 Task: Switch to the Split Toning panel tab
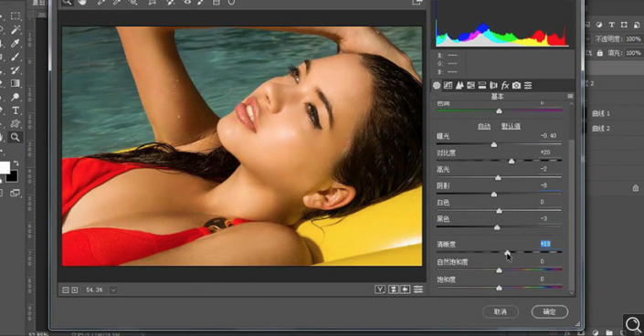(x=482, y=86)
